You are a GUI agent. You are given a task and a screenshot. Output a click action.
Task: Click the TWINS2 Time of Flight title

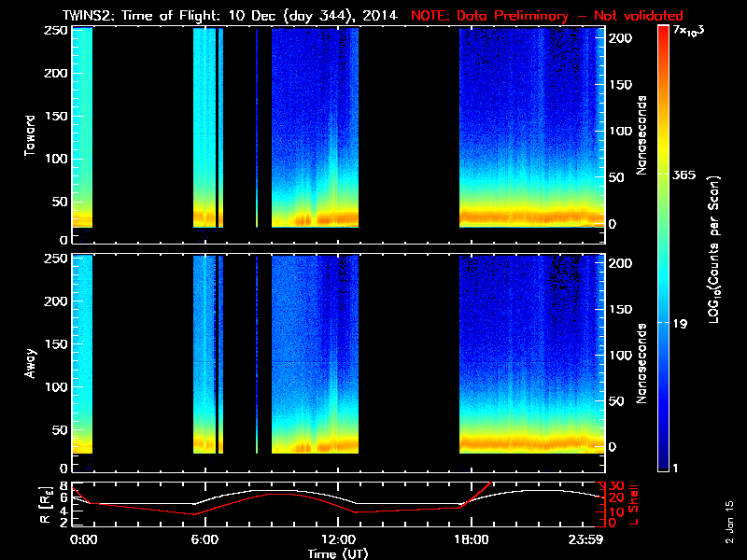pyautogui.click(x=230, y=16)
